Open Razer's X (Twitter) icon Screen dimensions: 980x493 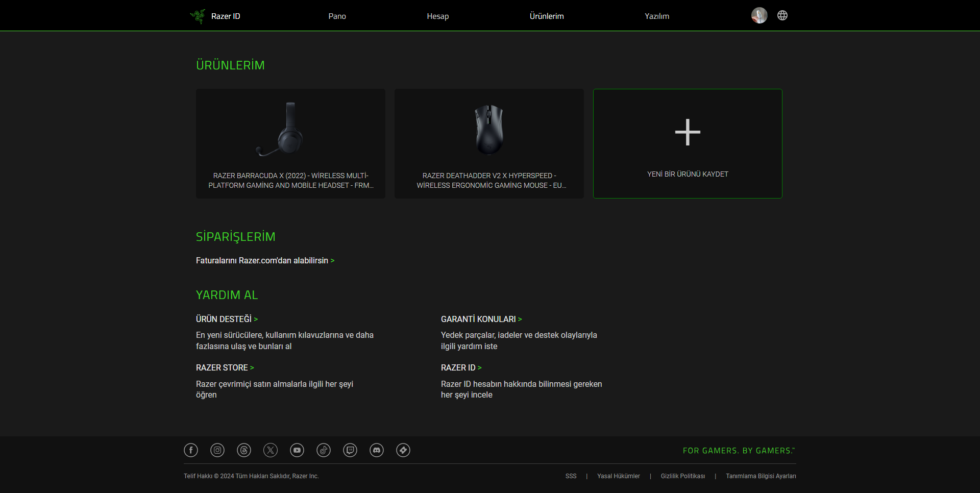pyautogui.click(x=271, y=450)
